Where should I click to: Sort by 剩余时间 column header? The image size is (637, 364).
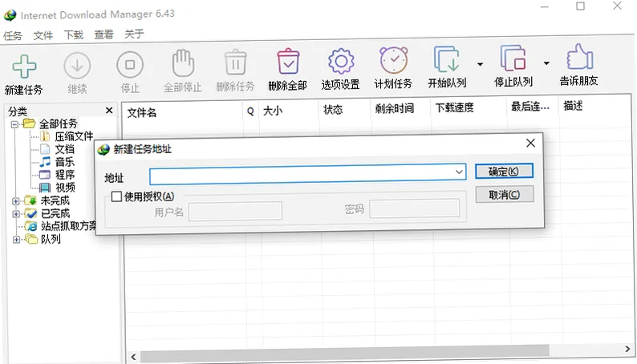(394, 108)
